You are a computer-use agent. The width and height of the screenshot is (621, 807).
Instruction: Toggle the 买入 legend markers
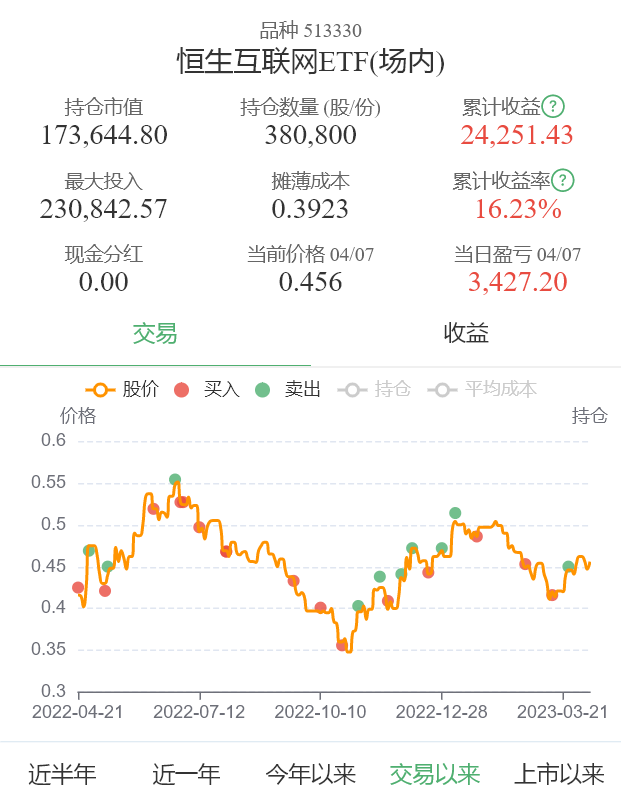click(207, 389)
